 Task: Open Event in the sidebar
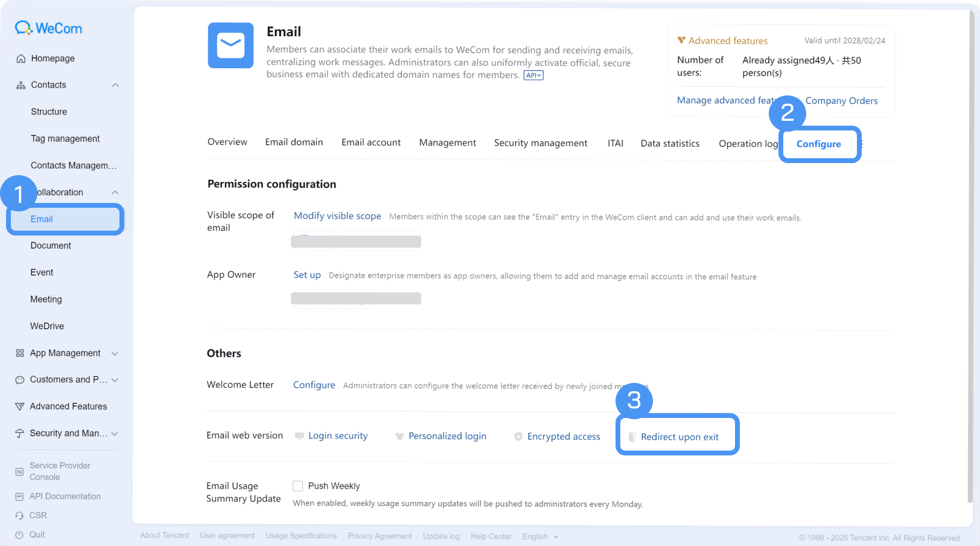click(x=42, y=272)
